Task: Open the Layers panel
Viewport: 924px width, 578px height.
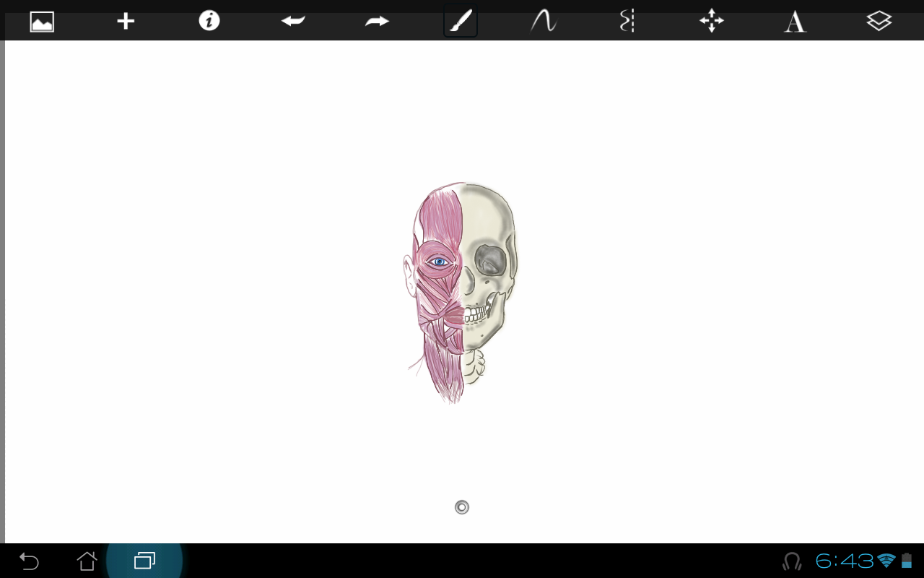Action: [879, 22]
